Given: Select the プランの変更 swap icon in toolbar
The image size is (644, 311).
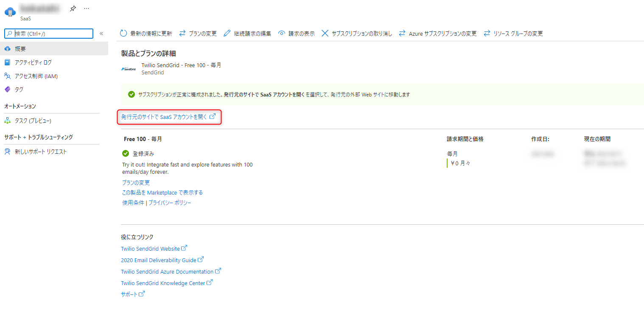Looking at the screenshot, I should click(182, 33).
